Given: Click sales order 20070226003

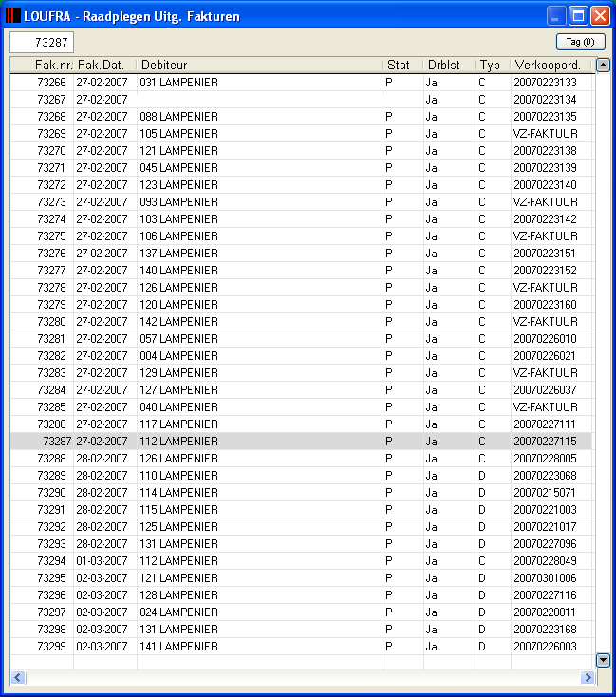Looking at the screenshot, I should [545, 647].
